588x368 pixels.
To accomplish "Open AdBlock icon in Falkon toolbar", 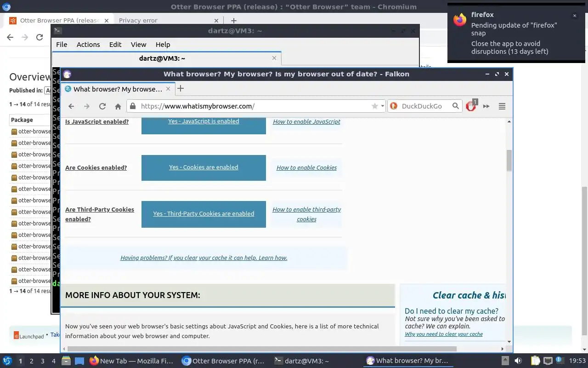I will pyautogui.click(x=472, y=106).
